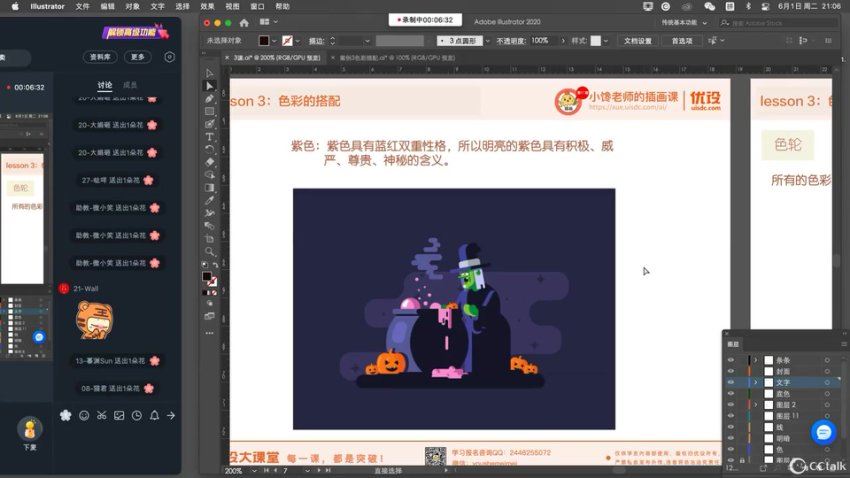
Task: Expand the 条条 layer chevron
Action: (x=756, y=360)
